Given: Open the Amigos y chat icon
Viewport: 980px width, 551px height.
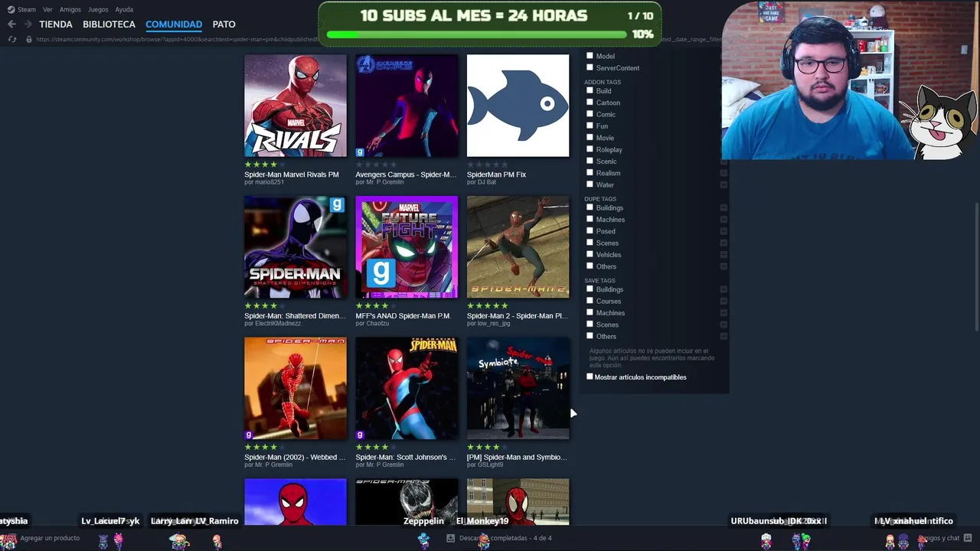Looking at the screenshot, I should (x=968, y=538).
